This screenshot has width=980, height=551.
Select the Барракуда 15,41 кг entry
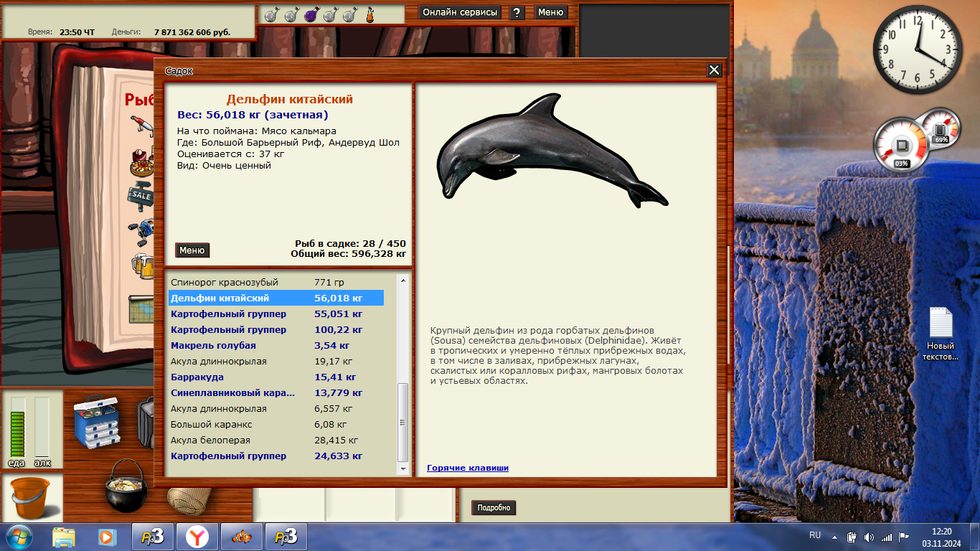point(197,377)
